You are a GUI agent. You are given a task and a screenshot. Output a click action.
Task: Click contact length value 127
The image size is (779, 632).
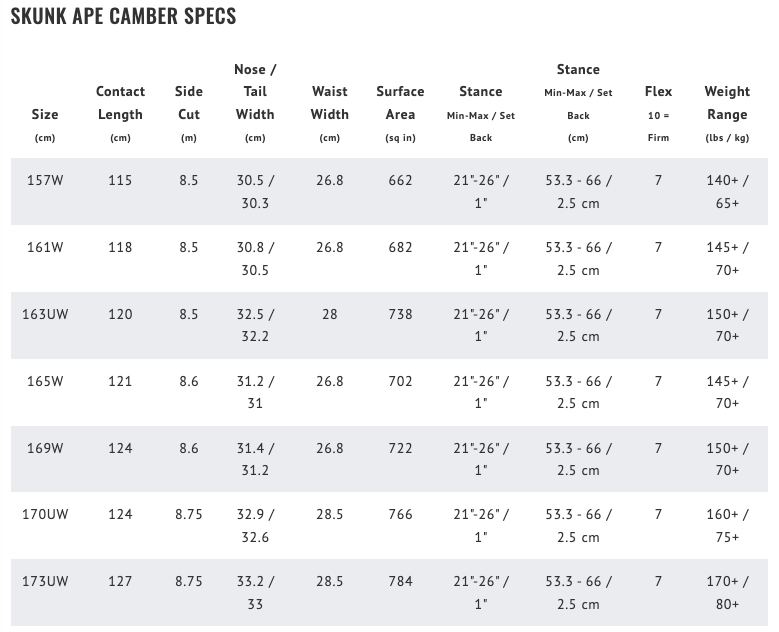coord(120,581)
